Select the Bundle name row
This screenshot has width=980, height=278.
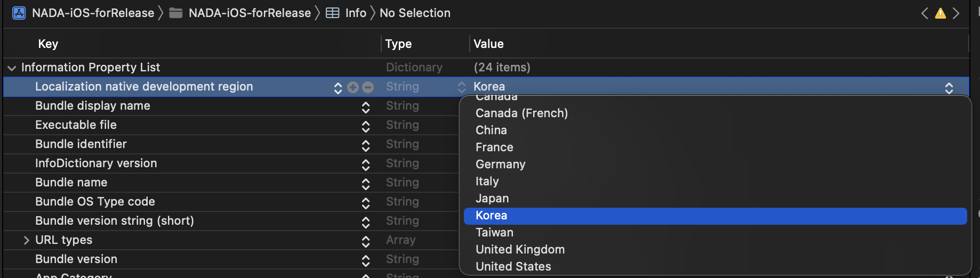click(231, 183)
